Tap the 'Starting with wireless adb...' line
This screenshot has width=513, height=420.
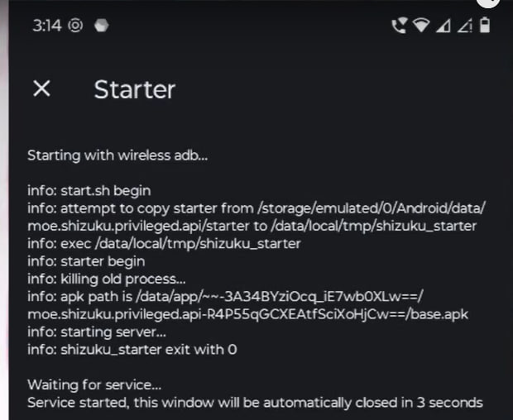pos(117,155)
